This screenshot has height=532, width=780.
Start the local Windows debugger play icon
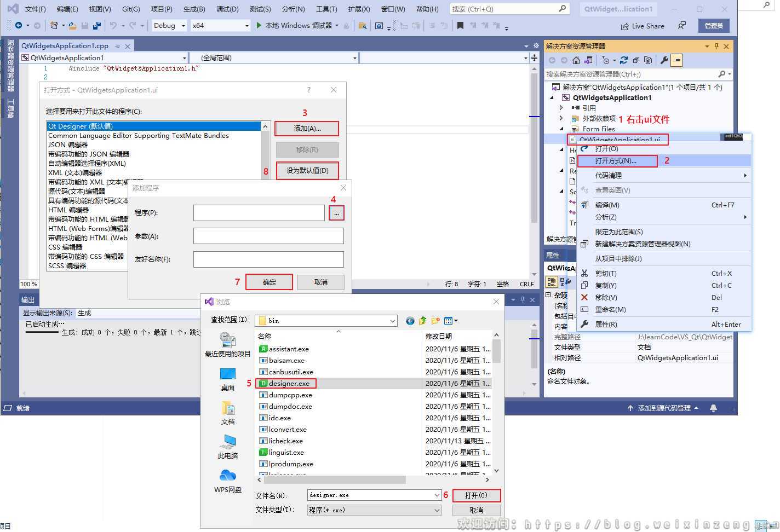coord(259,25)
